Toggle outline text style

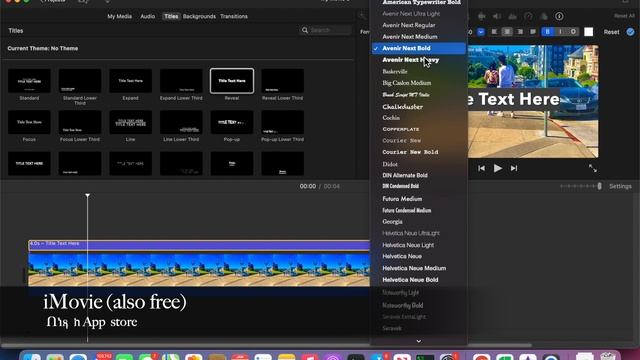tap(573, 32)
